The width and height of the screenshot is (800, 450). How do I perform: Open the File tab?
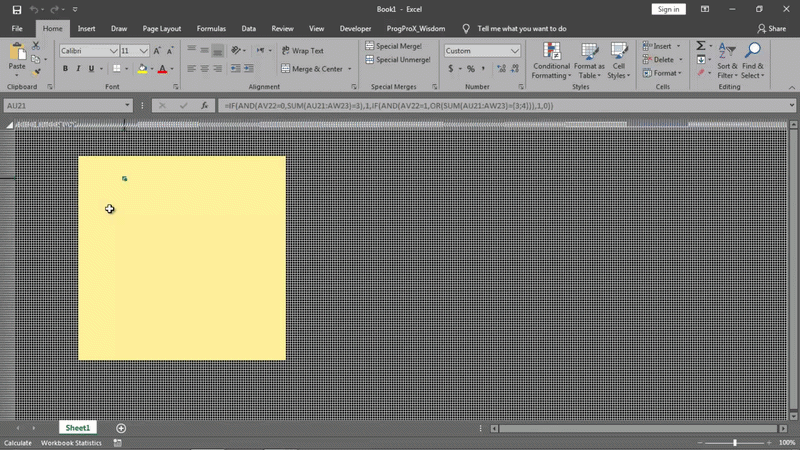[17, 29]
